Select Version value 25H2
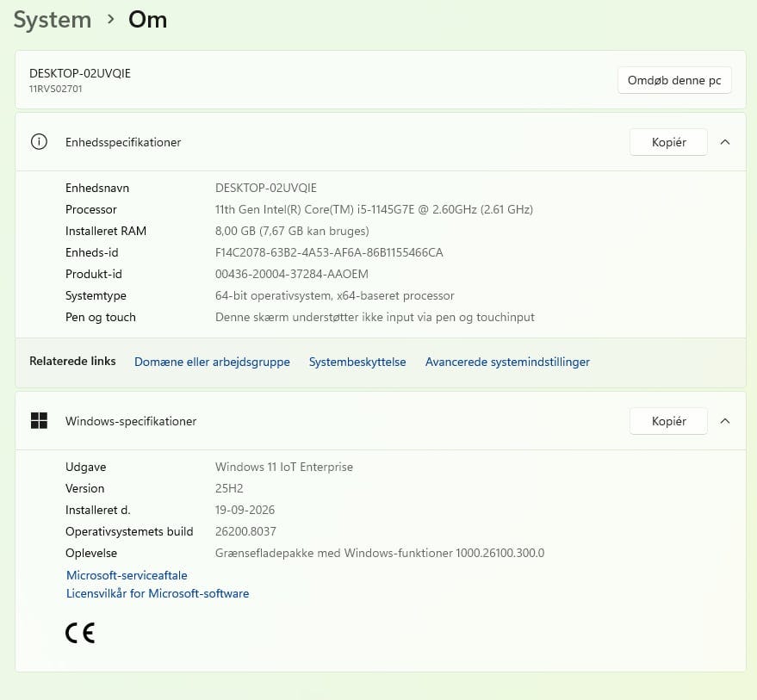 coord(229,488)
